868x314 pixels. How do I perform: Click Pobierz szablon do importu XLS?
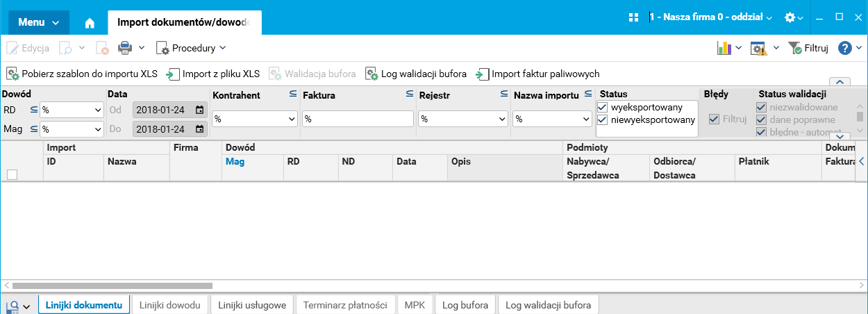[82, 74]
